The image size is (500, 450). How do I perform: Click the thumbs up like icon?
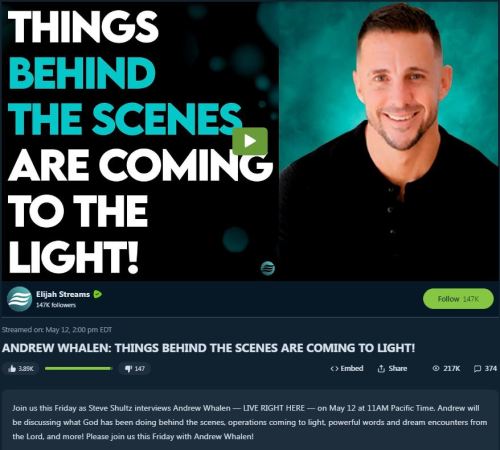12,368
